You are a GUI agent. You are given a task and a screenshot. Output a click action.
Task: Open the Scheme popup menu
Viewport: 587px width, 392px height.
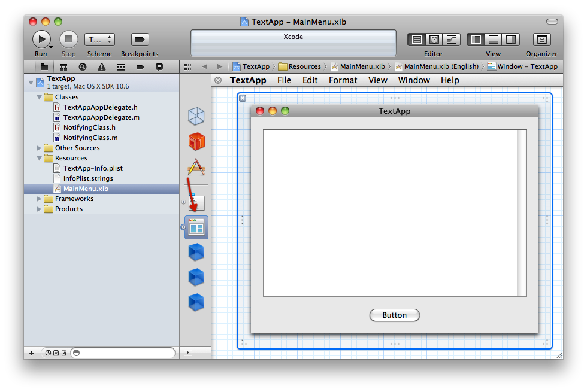99,39
